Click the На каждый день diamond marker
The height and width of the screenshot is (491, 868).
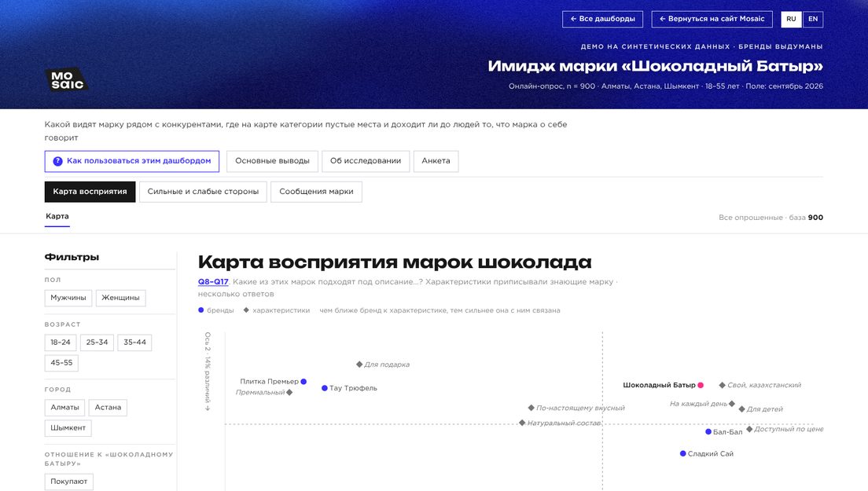point(732,404)
